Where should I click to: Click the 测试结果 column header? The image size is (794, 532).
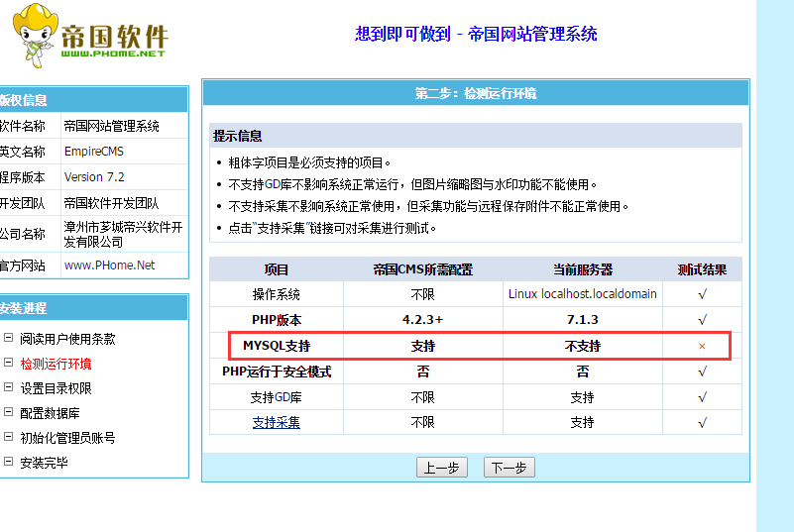coord(702,269)
